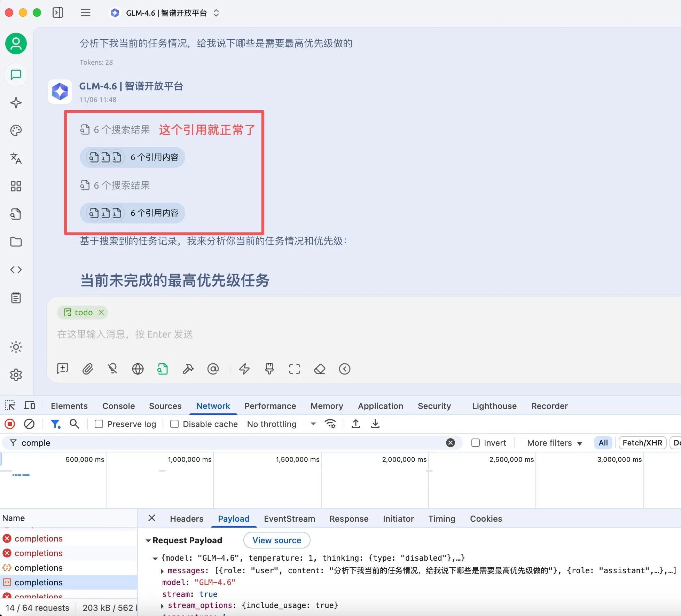Switch theme with the sun icon
This screenshot has width=681, height=616.
(16, 347)
